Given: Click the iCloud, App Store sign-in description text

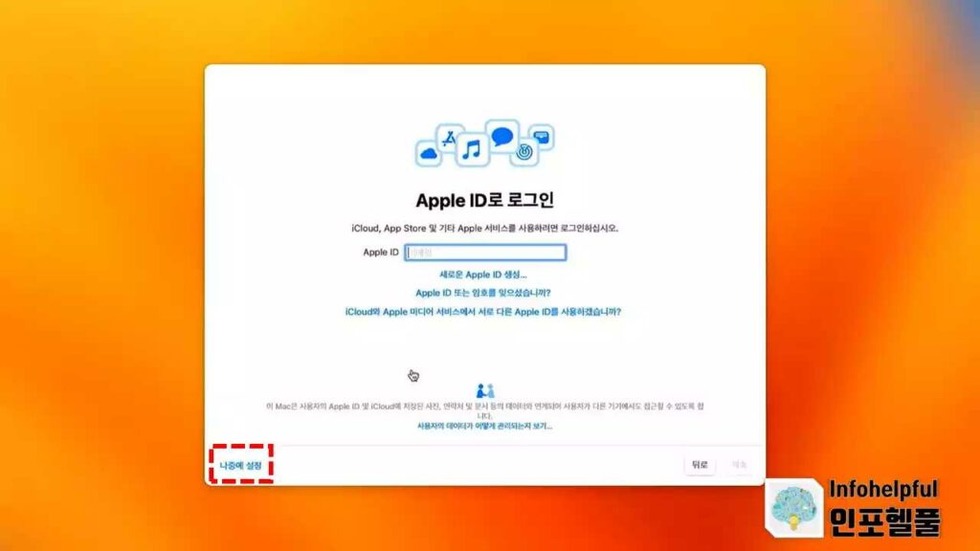Looking at the screenshot, I should coord(484,229).
